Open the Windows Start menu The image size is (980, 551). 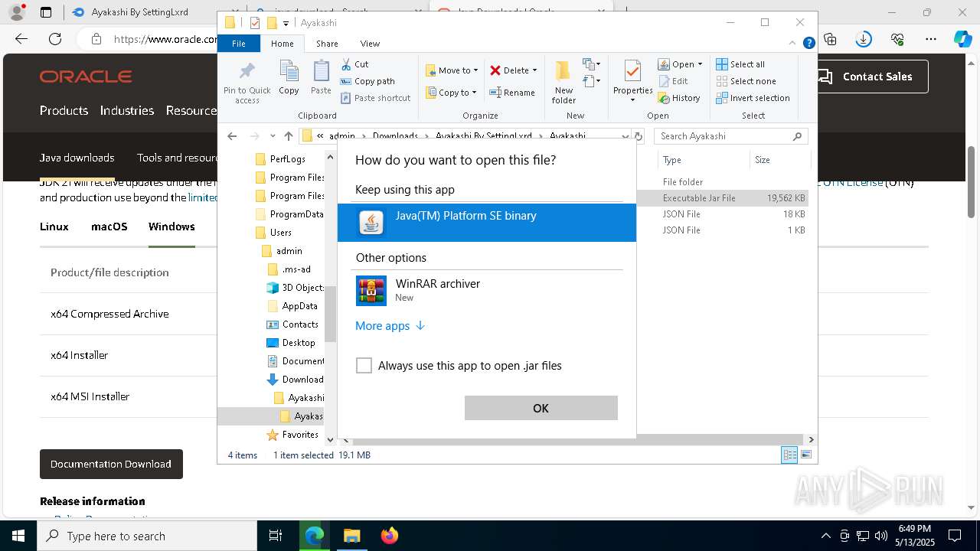point(18,536)
